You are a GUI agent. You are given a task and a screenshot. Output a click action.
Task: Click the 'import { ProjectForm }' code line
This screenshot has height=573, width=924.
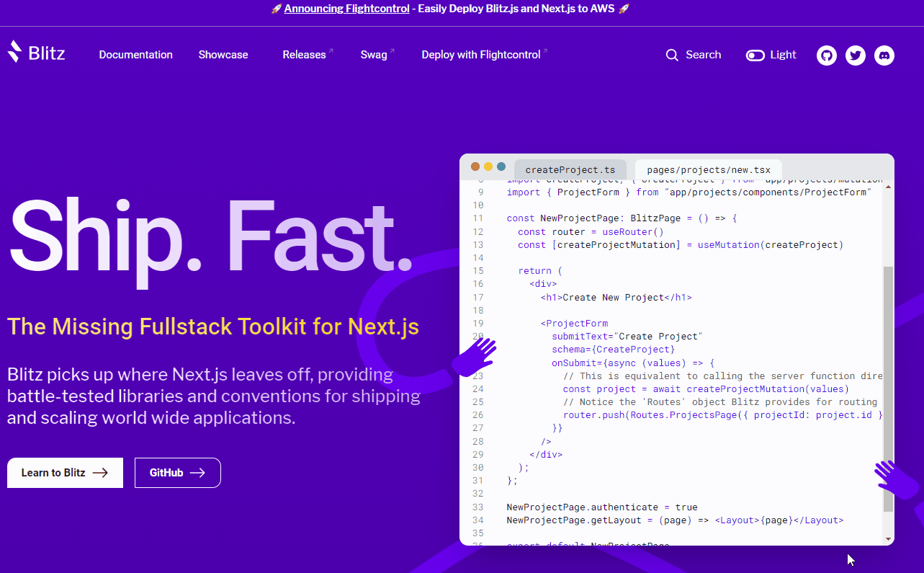(689, 192)
